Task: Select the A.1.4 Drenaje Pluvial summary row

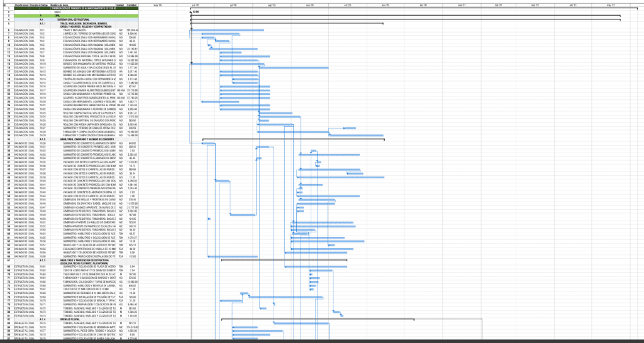Action: click(x=69, y=320)
